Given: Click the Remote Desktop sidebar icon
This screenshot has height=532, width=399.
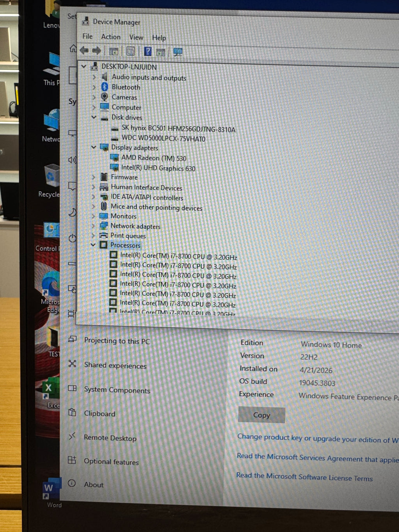Looking at the screenshot, I should click(72, 436).
